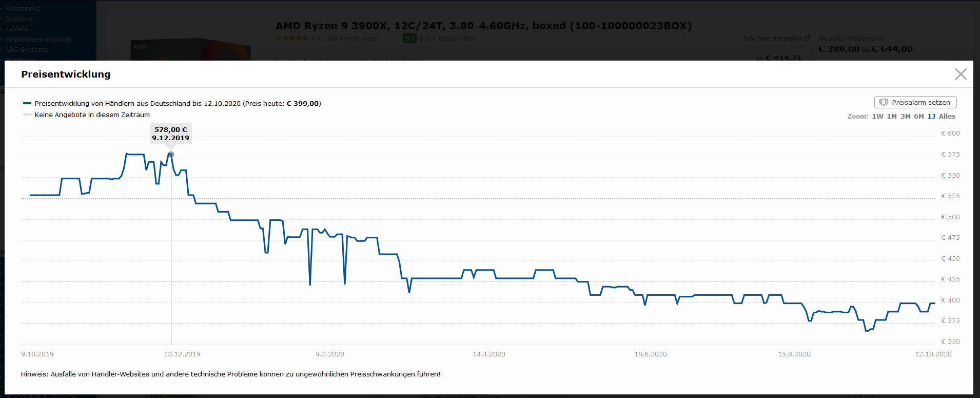Click the 15.8.2020 axis date
The image size is (980, 398).
[794, 354]
